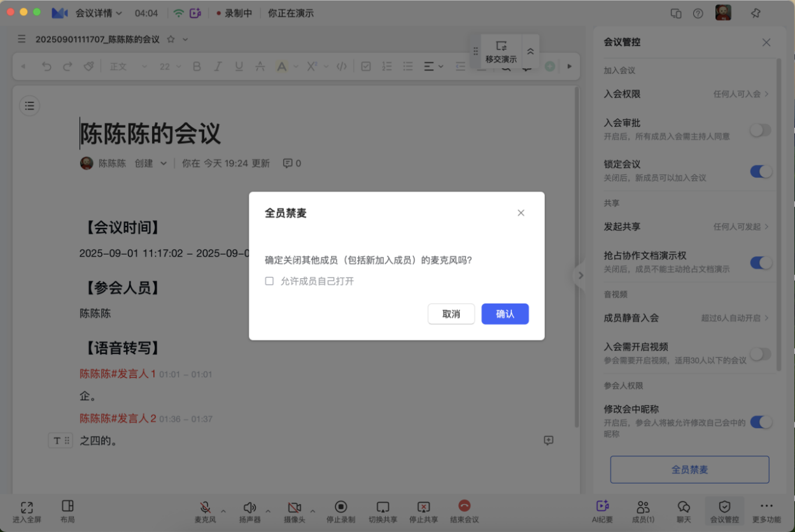The width and height of the screenshot is (795, 532).
Task: Toggle 入会审批 switch
Action: [760, 130]
